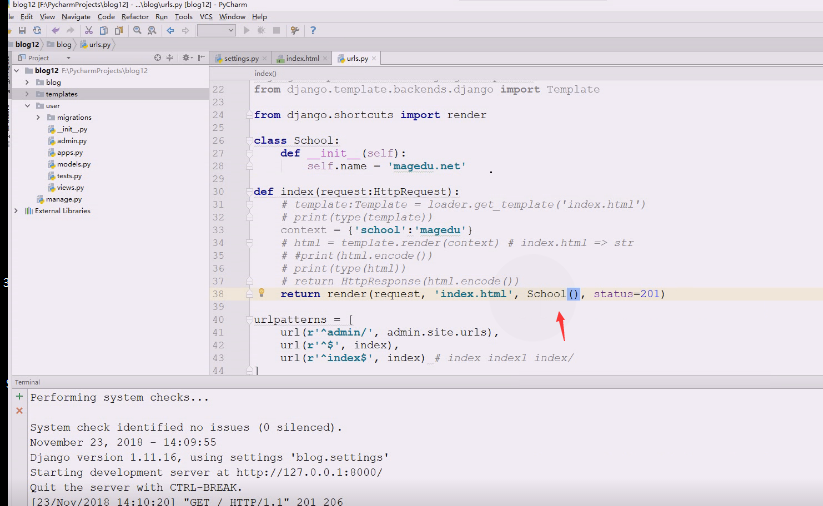Select admin.py in project tree
Screen dimensions: 823x506
pos(67,141)
